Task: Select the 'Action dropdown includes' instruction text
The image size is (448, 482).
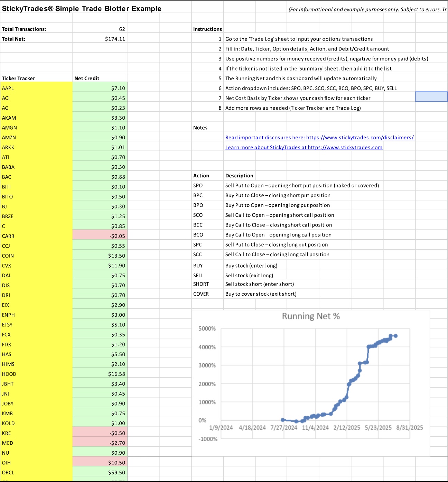Action: pos(311,88)
